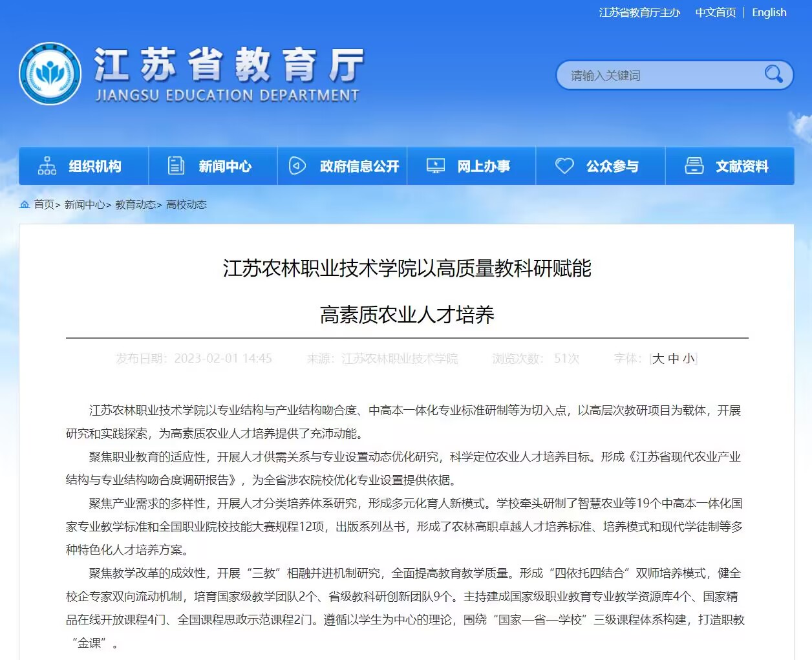Go to 中文首页 from the top bar
812x660 pixels.
click(x=715, y=12)
